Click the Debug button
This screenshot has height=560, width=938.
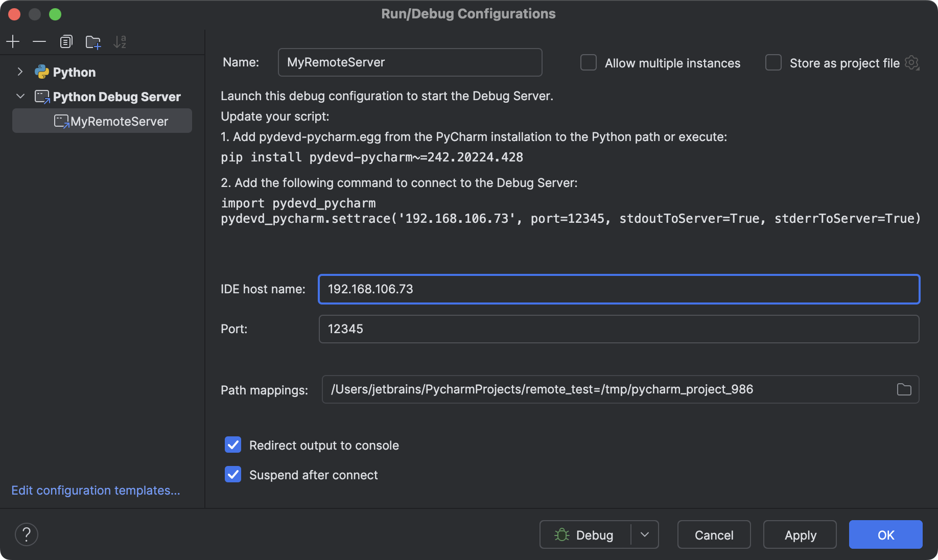click(x=584, y=534)
